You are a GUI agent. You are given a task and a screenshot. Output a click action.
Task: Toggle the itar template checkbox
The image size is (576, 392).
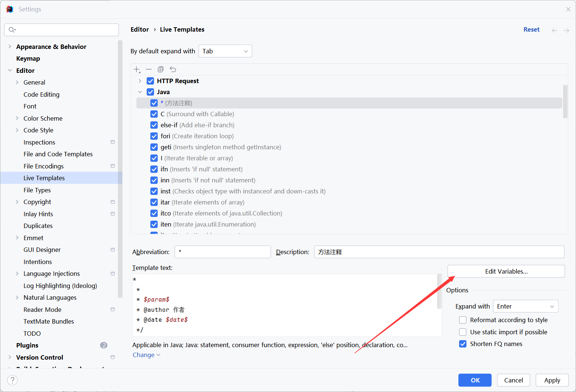[x=154, y=202]
